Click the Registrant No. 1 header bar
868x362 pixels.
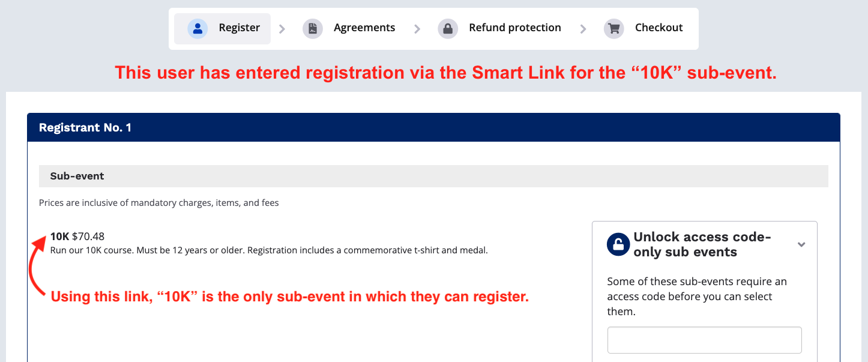click(x=433, y=127)
